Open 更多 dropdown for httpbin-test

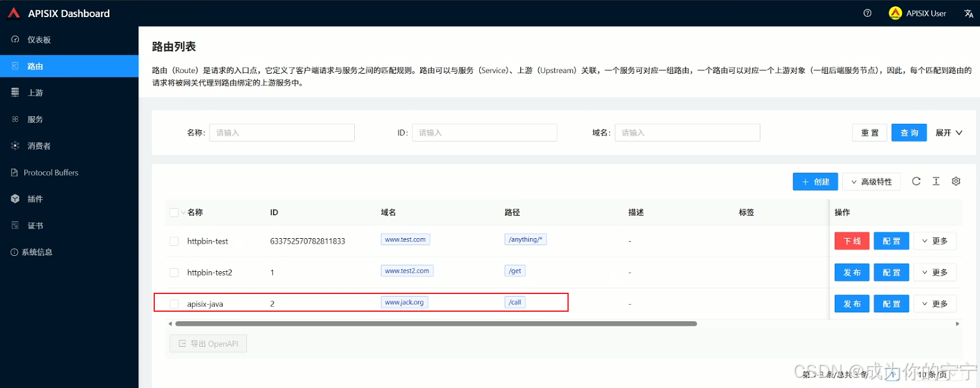[935, 241]
